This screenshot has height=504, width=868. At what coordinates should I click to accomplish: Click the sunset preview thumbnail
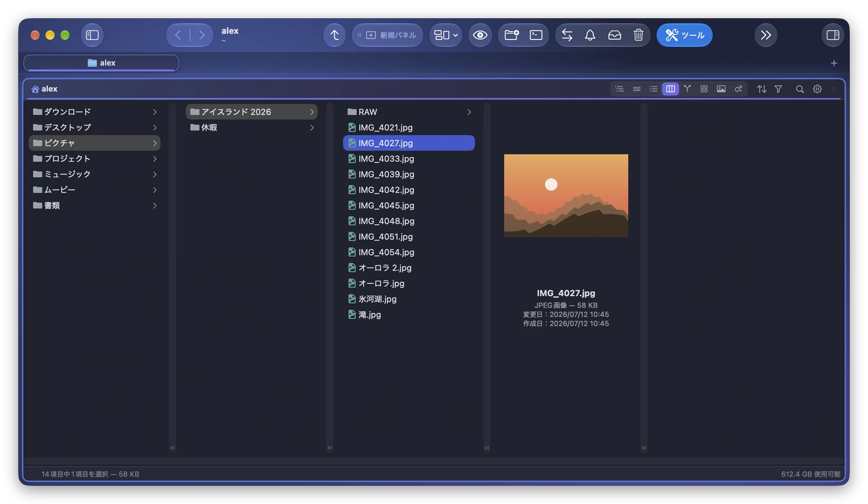[x=566, y=196]
